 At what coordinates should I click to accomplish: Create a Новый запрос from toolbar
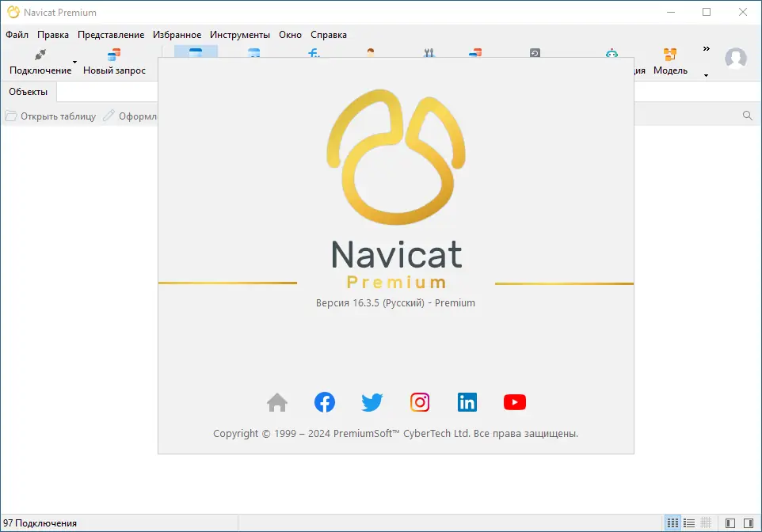pyautogui.click(x=114, y=62)
